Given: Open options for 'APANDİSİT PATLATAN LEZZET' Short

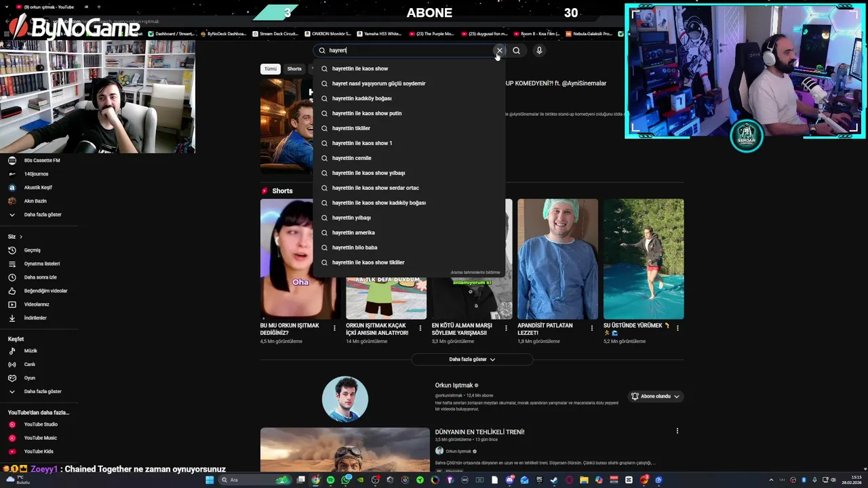Looking at the screenshot, I should tap(591, 328).
